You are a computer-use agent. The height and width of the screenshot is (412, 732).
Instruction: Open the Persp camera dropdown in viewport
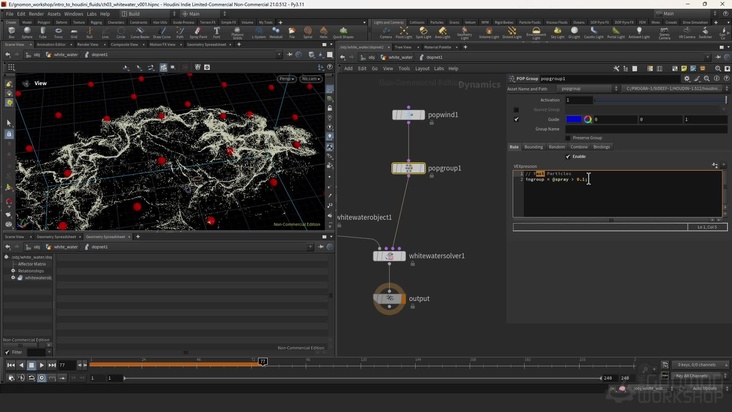coord(287,78)
